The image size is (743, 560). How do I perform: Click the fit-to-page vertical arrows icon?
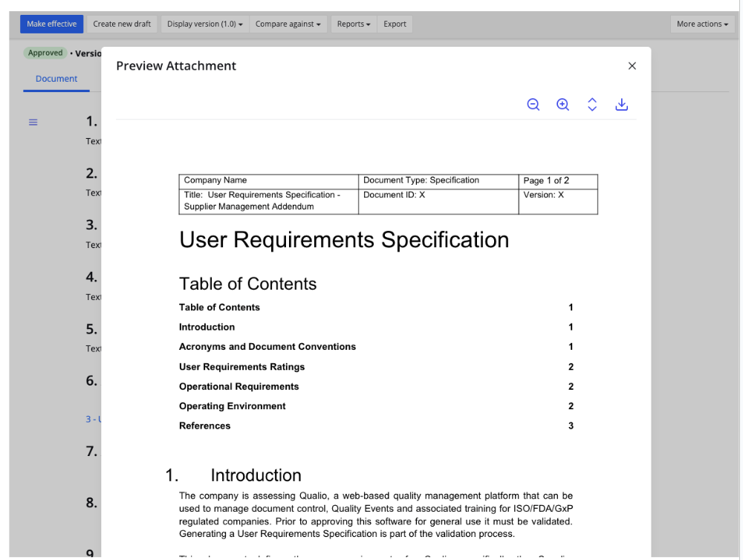592,105
